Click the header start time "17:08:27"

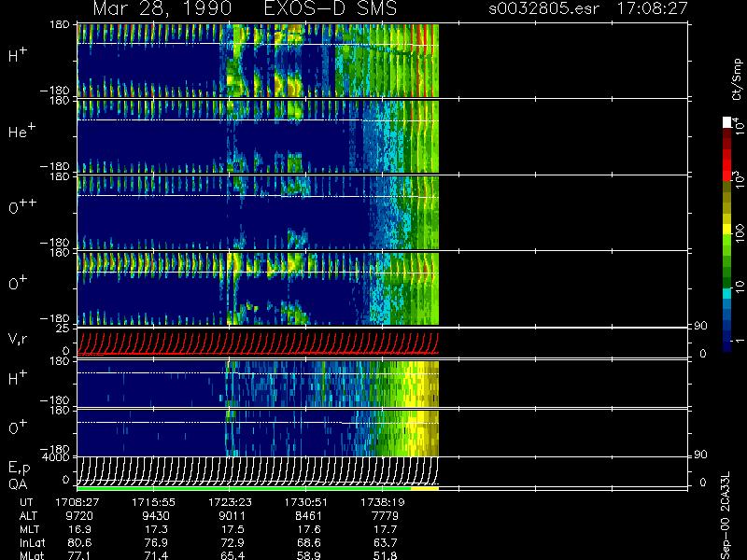652,8
